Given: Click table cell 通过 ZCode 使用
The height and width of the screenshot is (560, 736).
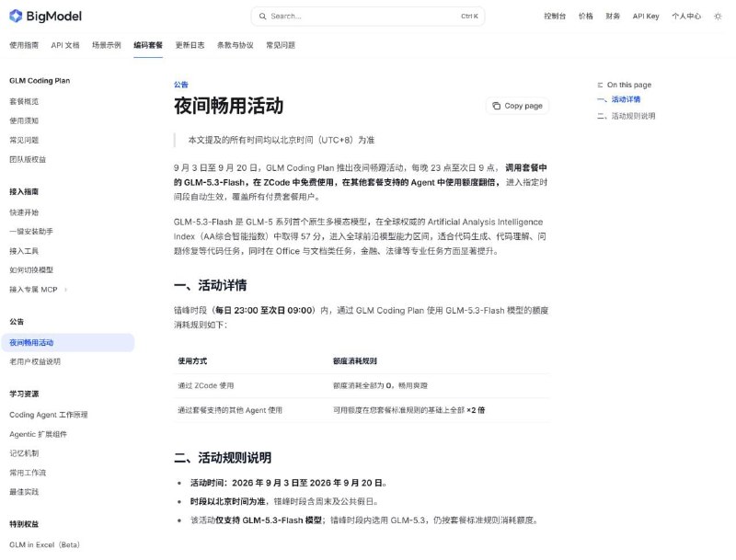Looking at the screenshot, I should point(205,385).
